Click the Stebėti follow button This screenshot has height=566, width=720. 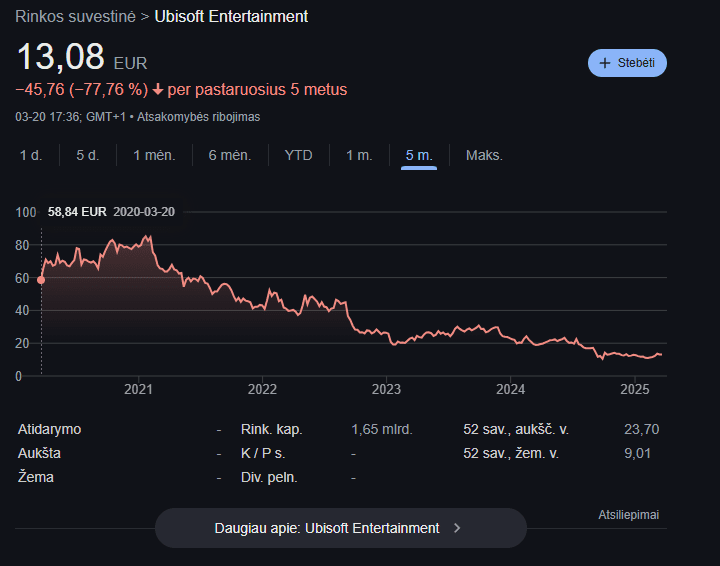click(x=627, y=63)
